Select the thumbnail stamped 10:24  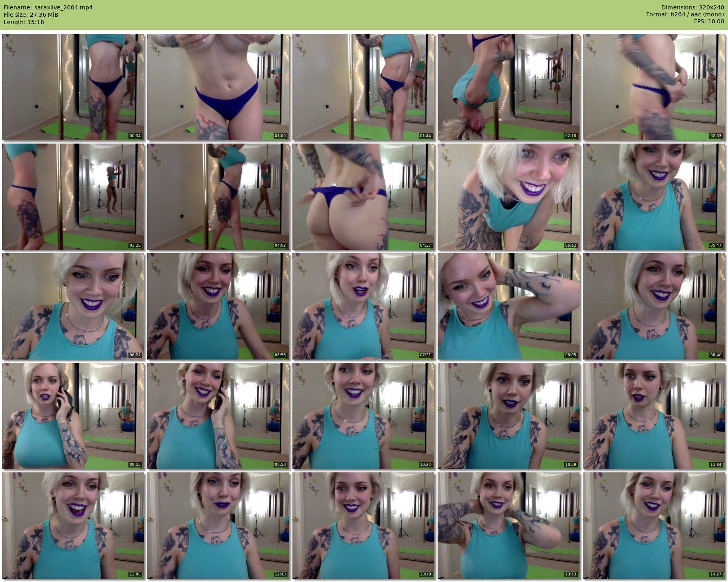pos(364,416)
